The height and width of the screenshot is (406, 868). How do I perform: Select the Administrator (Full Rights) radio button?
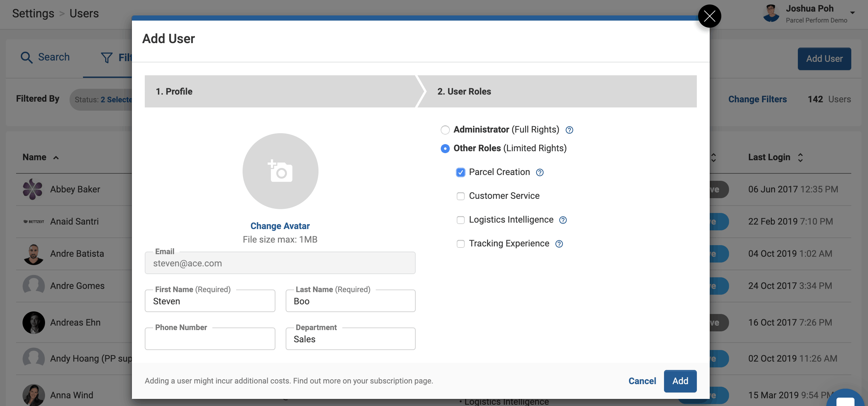pos(445,130)
